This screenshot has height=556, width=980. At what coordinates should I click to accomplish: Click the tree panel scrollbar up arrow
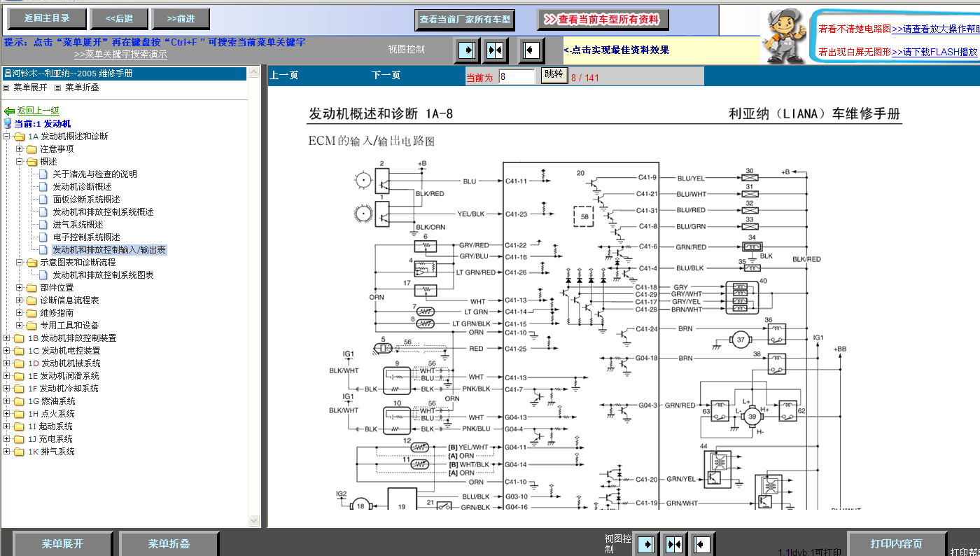click(255, 72)
